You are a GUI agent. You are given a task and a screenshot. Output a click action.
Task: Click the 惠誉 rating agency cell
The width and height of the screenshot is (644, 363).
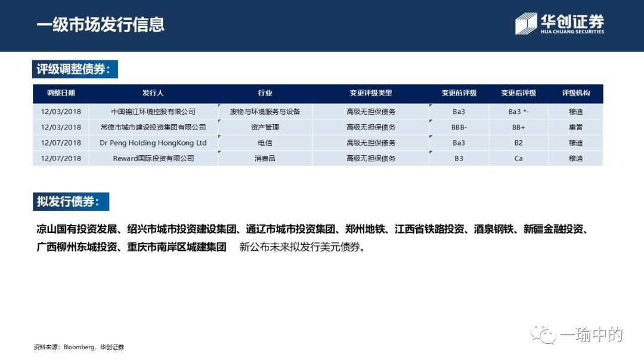[x=576, y=127]
